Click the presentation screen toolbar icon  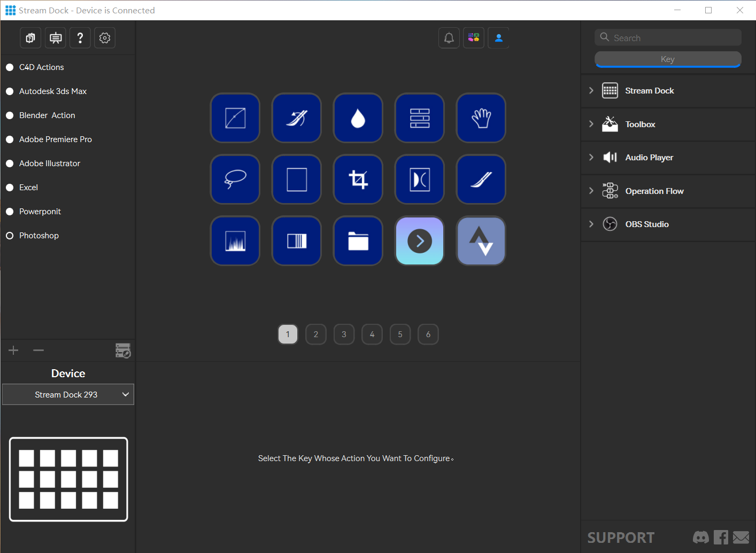coord(56,38)
